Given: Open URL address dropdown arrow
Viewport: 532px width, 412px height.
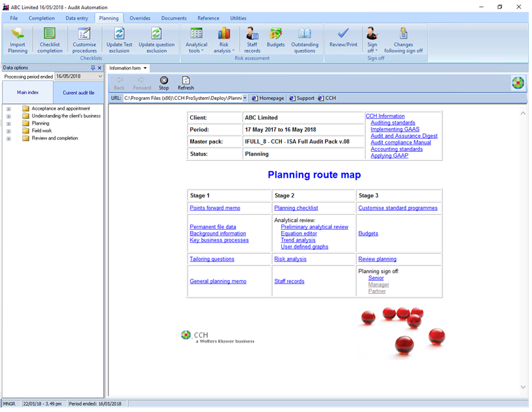Looking at the screenshot, I should coord(245,98).
